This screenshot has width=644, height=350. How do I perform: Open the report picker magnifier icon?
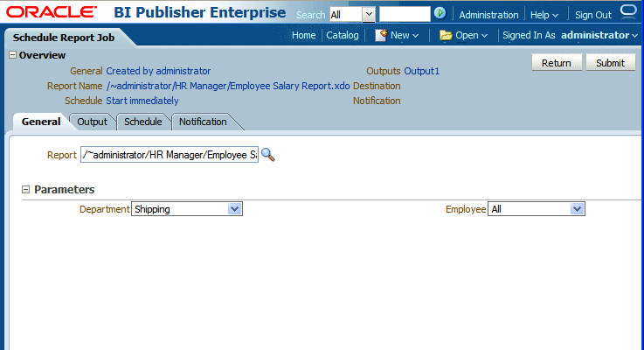coord(268,155)
